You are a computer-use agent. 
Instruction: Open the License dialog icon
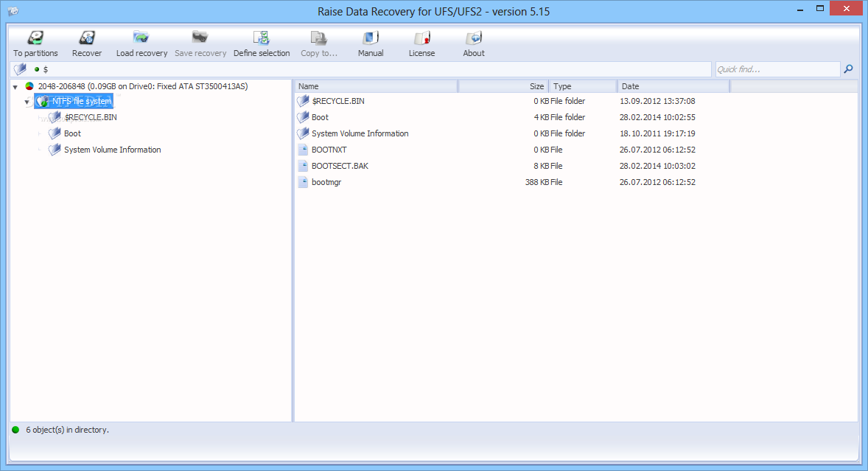(x=421, y=38)
